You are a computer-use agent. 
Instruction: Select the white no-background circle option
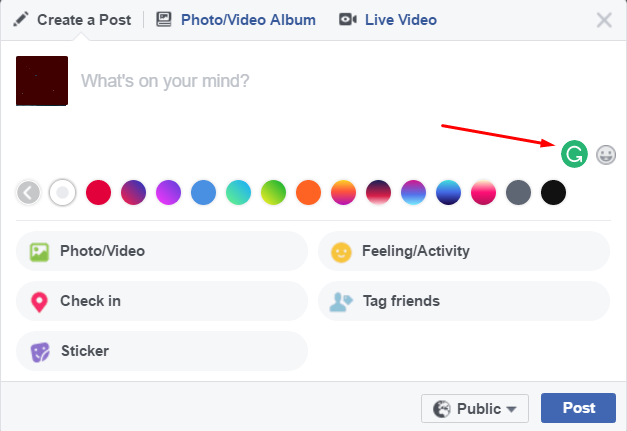pos(62,192)
